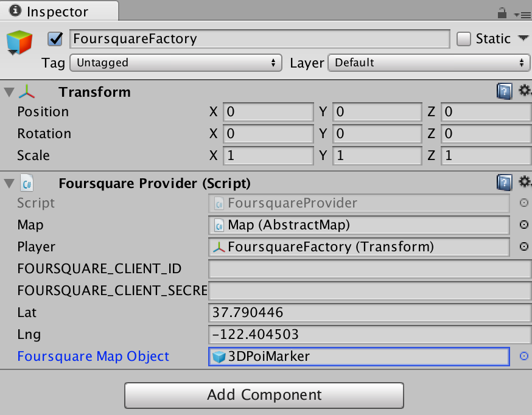This screenshot has width=532, height=415.
Task: Click Scale Z value field
Action: [486, 156]
